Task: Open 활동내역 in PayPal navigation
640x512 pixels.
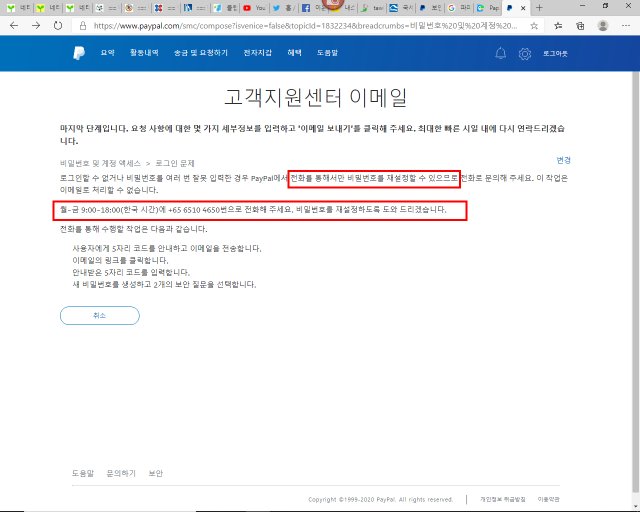Action: click(144, 53)
